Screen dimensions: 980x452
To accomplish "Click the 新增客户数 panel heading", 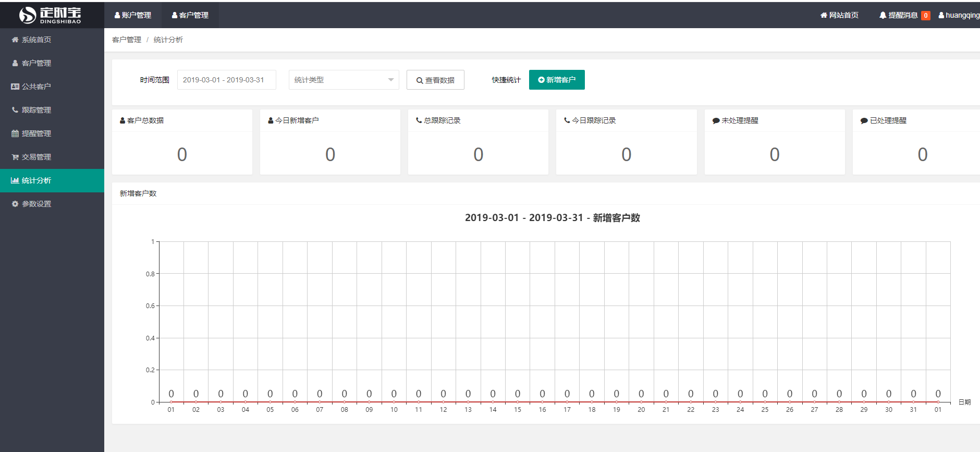I will pos(138,193).
